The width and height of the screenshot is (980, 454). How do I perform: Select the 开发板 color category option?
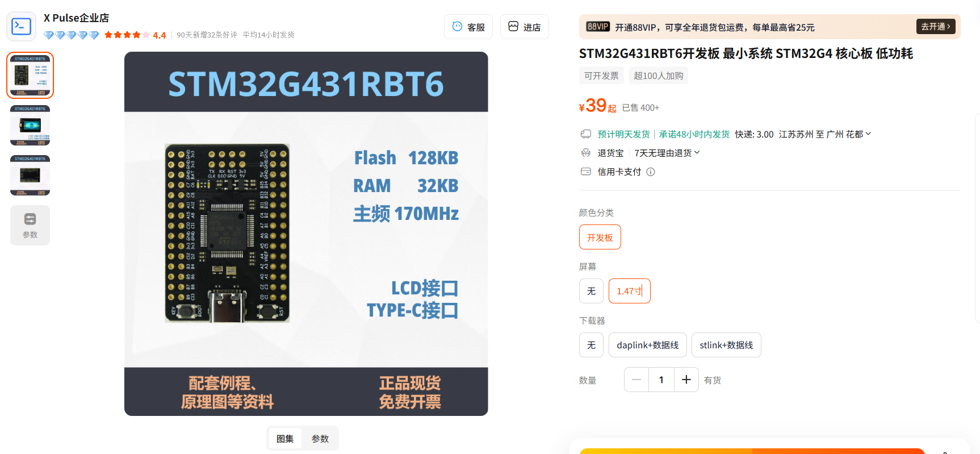tap(600, 237)
